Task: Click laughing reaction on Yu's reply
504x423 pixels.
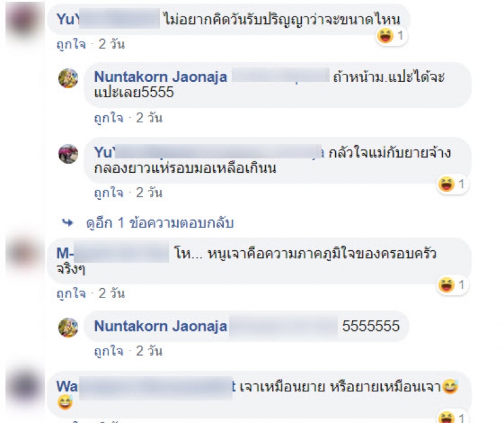Action: (x=452, y=184)
